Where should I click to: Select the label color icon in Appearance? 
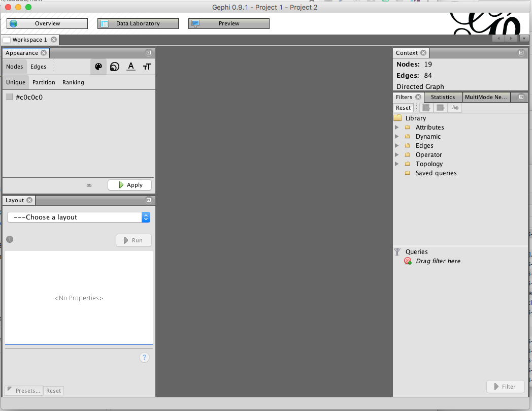[131, 67]
